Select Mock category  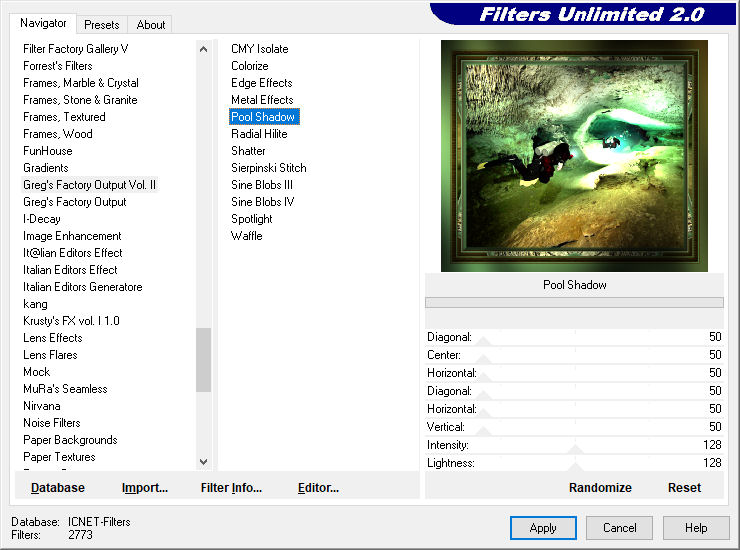[37, 372]
